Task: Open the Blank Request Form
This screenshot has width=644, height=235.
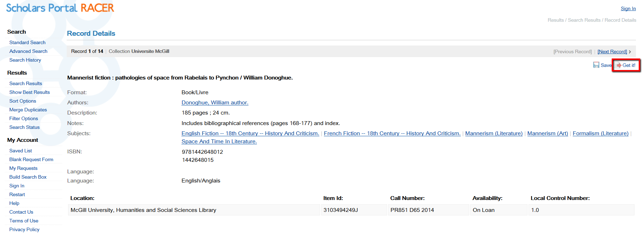Action: [31, 159]
